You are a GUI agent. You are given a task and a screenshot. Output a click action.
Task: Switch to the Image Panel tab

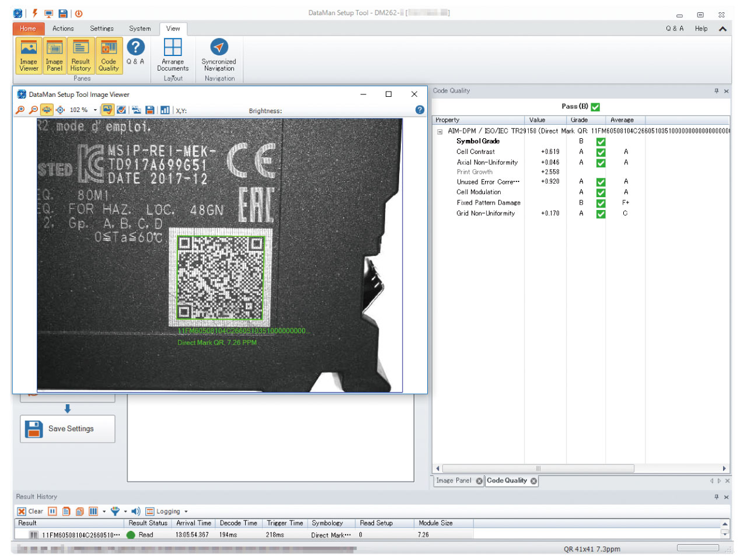(x=453, y=481)
